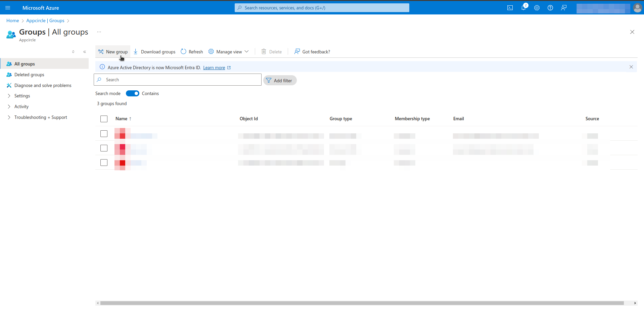Click the Membership type column header

pos(412,119)
